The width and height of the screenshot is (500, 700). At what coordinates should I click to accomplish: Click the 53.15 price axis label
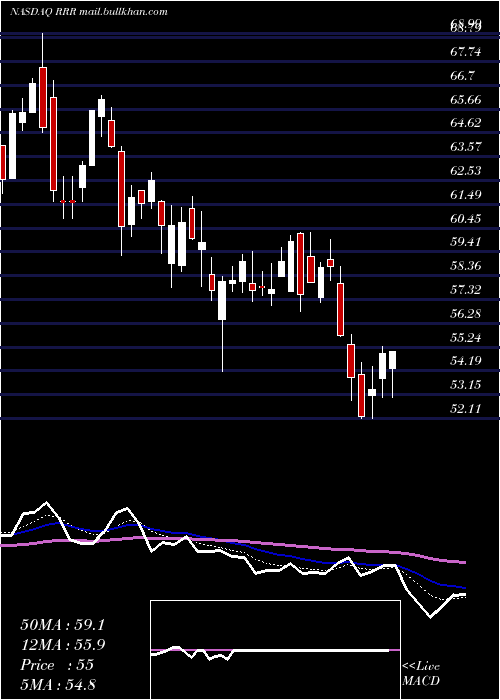[466, 385]
